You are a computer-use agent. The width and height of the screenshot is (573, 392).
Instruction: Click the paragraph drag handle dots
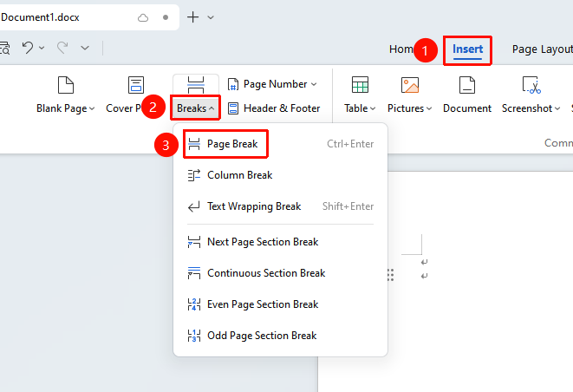click(390, 275)
